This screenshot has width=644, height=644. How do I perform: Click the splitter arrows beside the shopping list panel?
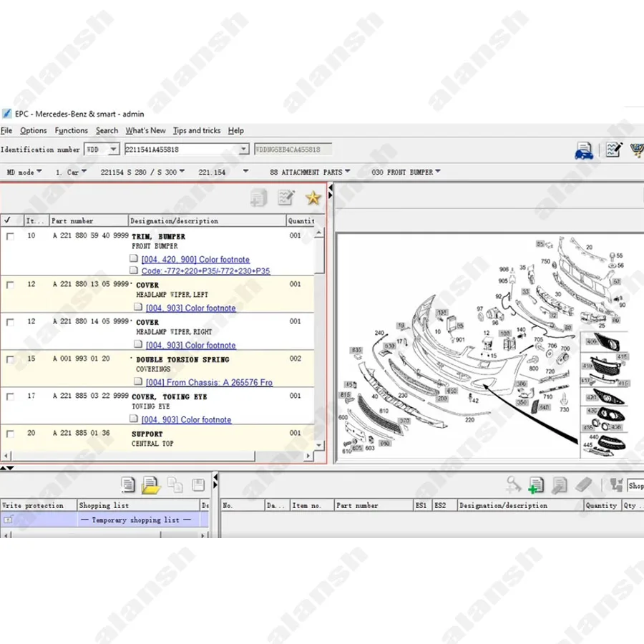(x=215, y=481)
